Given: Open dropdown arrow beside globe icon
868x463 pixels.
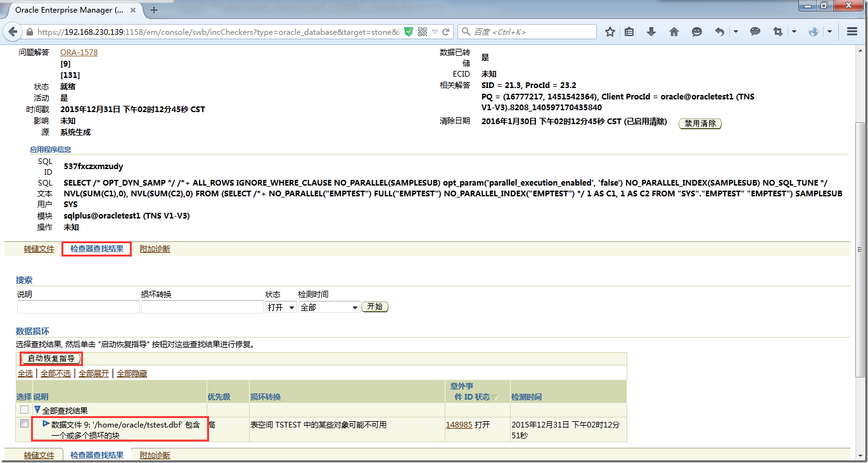Looking at the screenshot, I should pyautogui.click(x=829, y=32).
